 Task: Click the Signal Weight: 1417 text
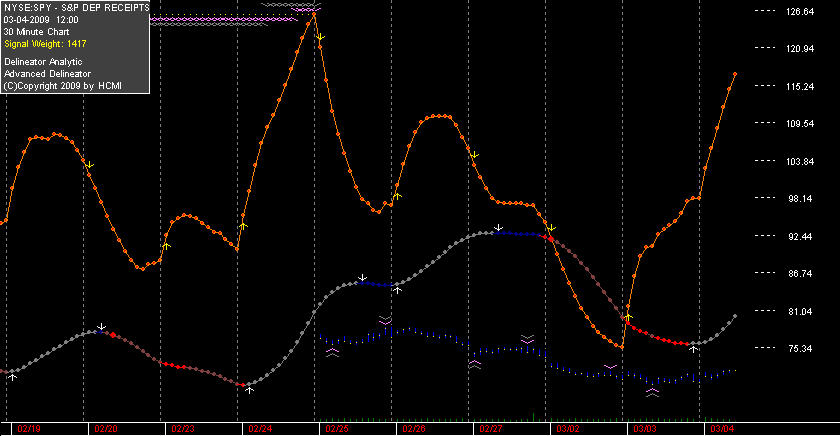click(45, 44)
